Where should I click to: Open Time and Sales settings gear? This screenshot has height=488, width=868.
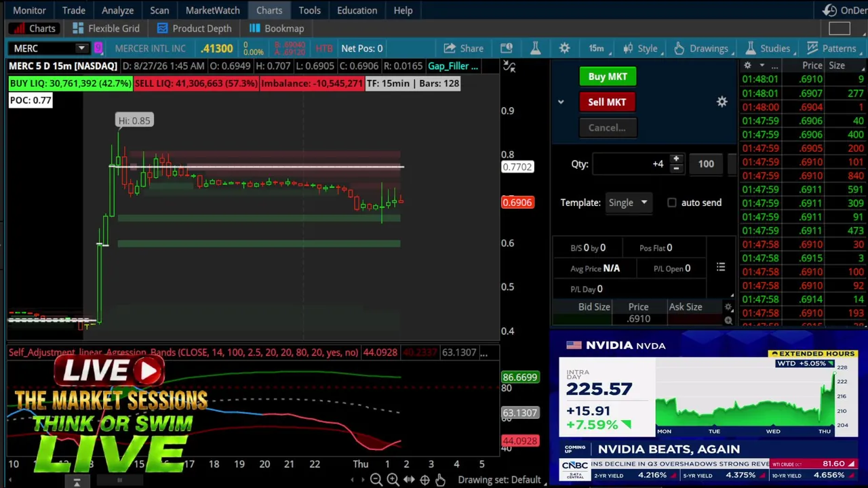747,66
